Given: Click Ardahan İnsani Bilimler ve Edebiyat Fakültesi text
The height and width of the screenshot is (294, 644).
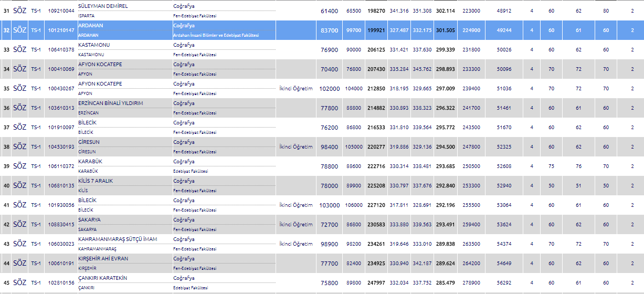Looking at the screenshot, I should (216, 35).
